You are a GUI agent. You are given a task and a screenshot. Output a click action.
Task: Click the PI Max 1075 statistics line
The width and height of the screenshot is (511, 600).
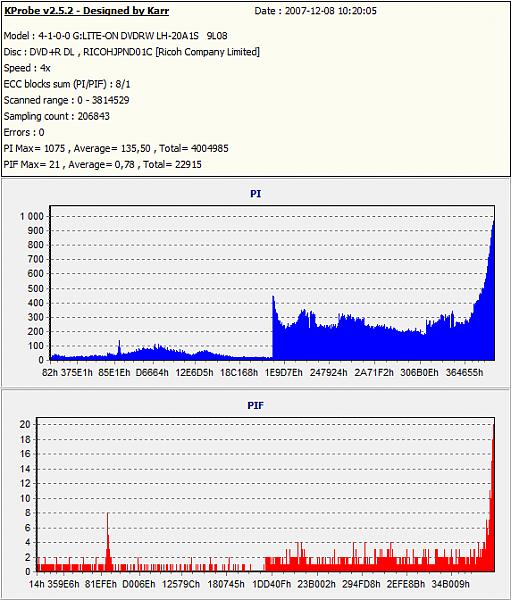(116, 148)
